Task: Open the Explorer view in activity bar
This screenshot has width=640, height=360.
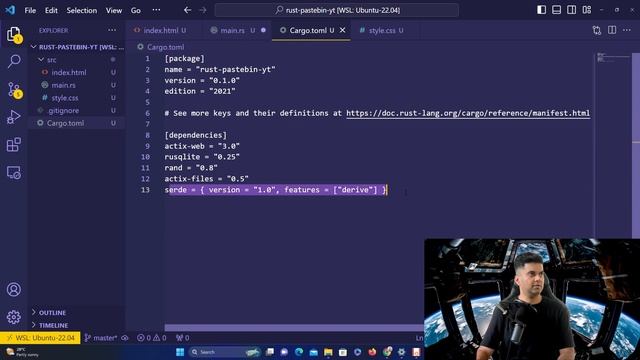Action: point(14,34)
